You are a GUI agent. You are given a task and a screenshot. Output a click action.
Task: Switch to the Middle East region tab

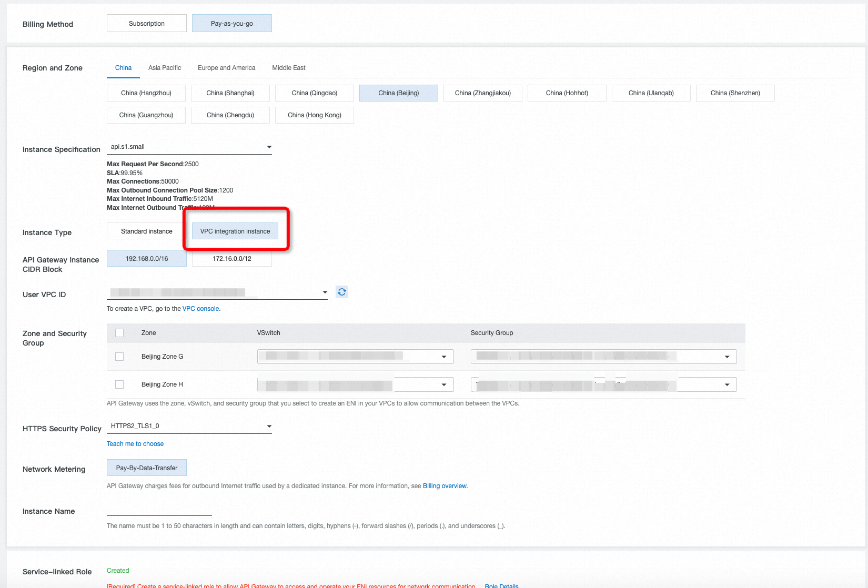(288, 67)
